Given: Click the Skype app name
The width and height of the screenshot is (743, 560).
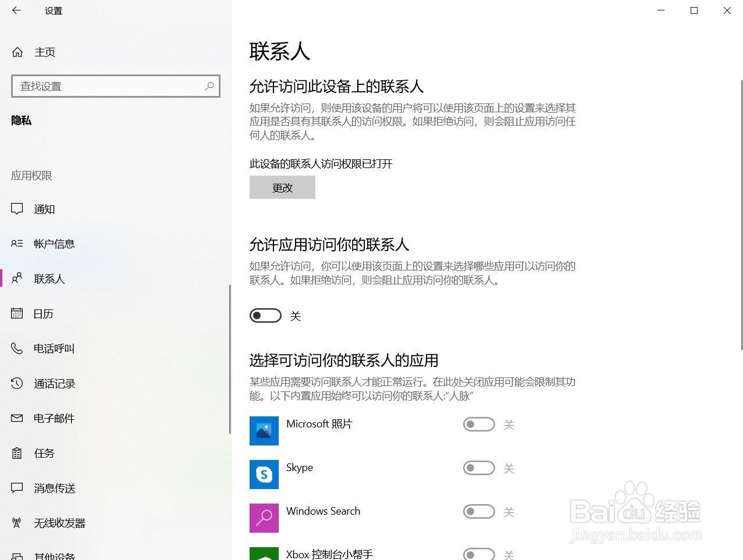Looking at the screenshot, I should click(300, 468).
